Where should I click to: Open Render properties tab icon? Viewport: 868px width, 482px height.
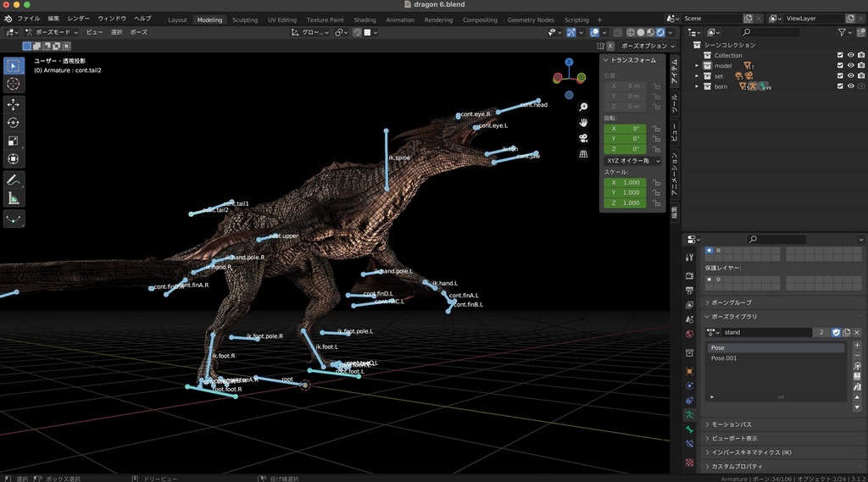(689, 275)
